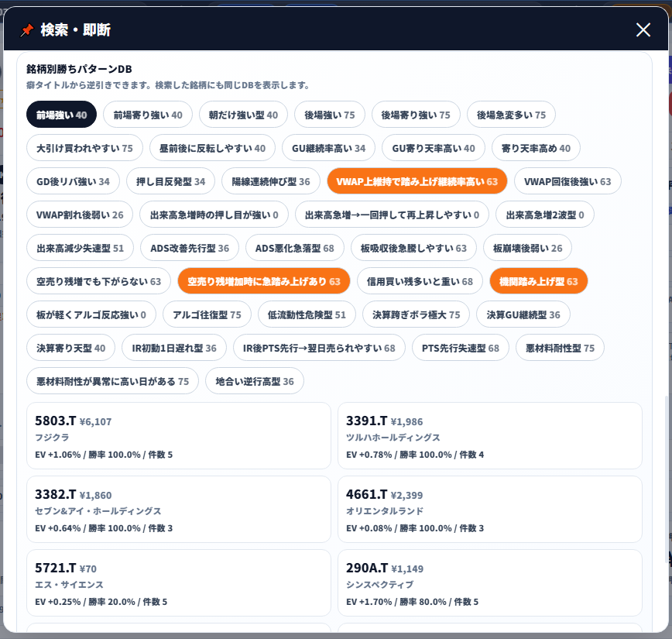Click the 寄り天率高め 40 chip

[536, 148]
